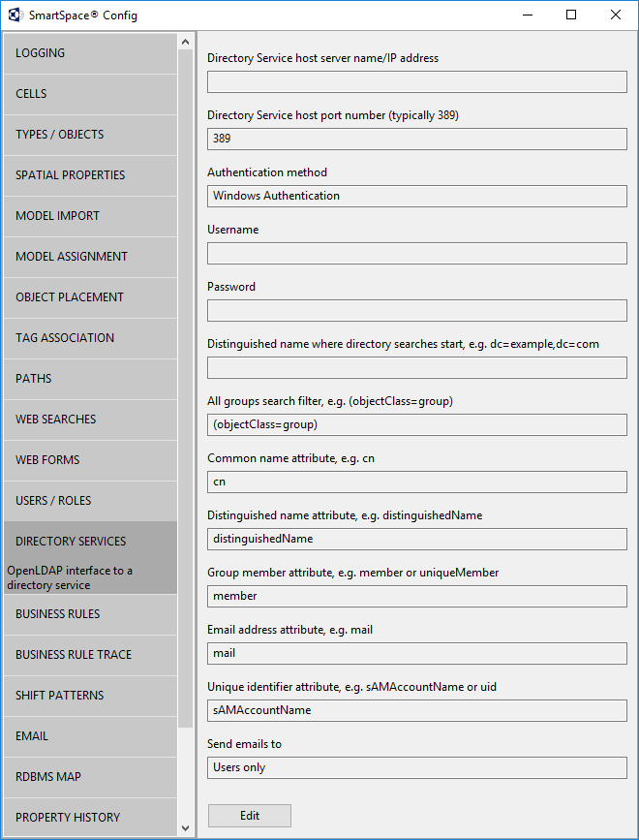
Task: Click the directory search start distinguished name field
Action: click(417, 368)
